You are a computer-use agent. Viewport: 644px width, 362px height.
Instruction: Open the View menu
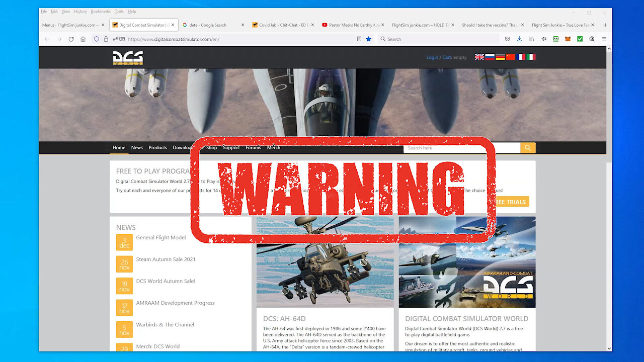pos(66,12)
